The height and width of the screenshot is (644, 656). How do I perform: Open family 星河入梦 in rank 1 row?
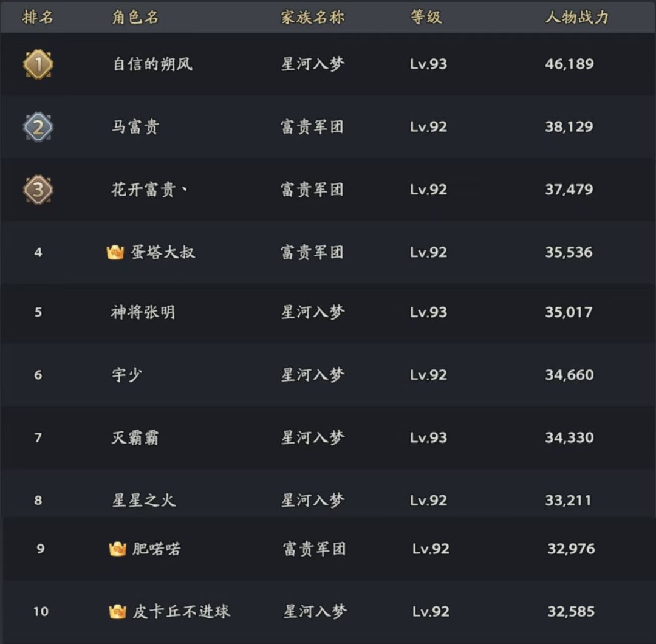[x=312, y=64]
